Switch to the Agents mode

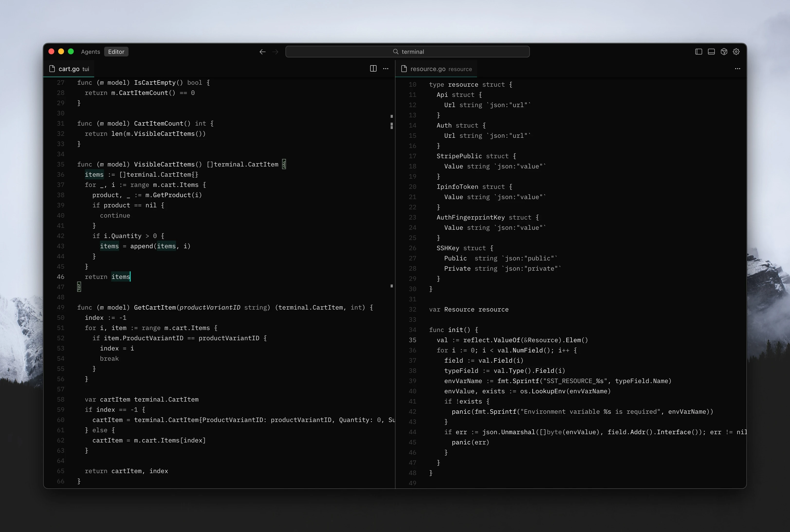pos(90,52)
